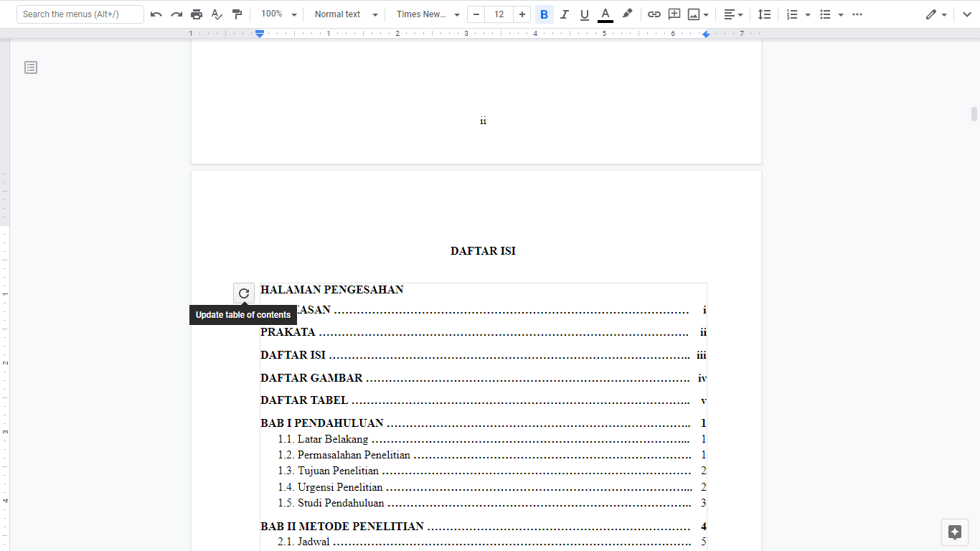Insert a link with chain icon

(654, 14)
